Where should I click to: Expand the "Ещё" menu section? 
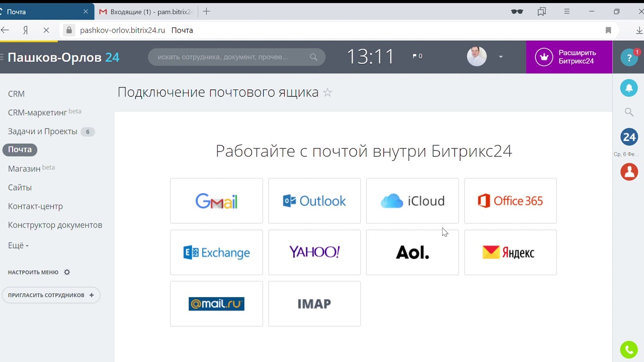(18, 245)
